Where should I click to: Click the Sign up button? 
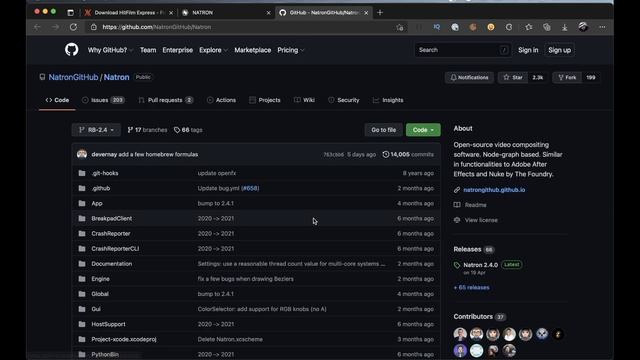tap(560, 50)
